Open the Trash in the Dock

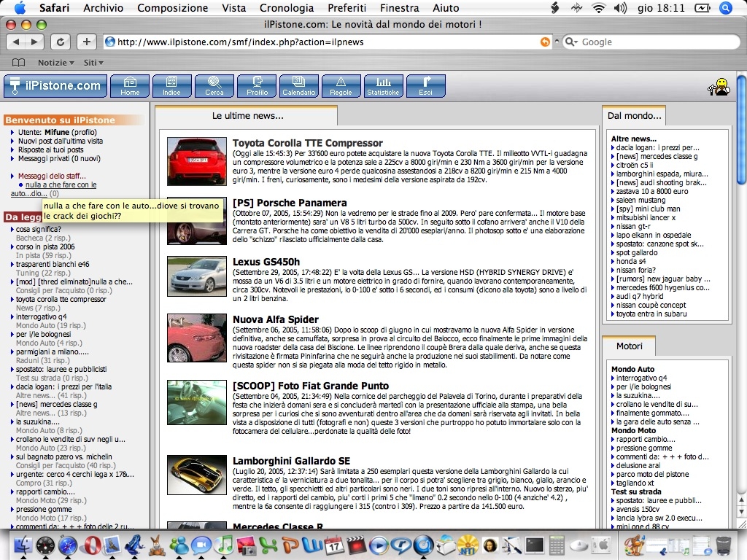tap(724, 545)
